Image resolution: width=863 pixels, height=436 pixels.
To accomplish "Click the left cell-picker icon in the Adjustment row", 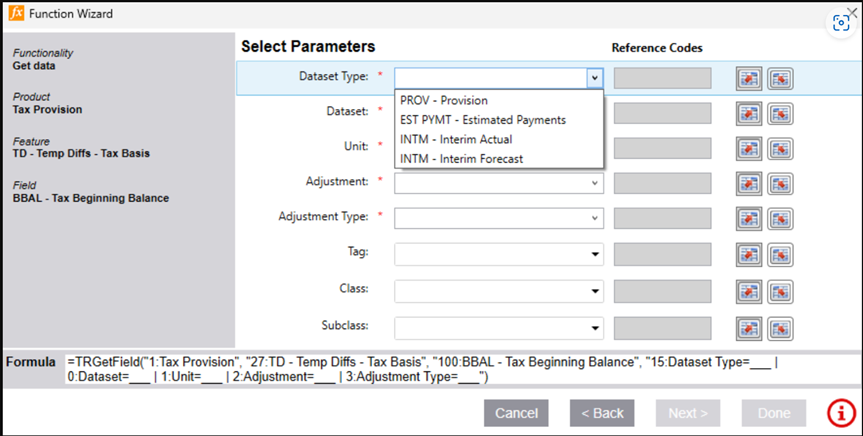I will click(x=748, y=184).
